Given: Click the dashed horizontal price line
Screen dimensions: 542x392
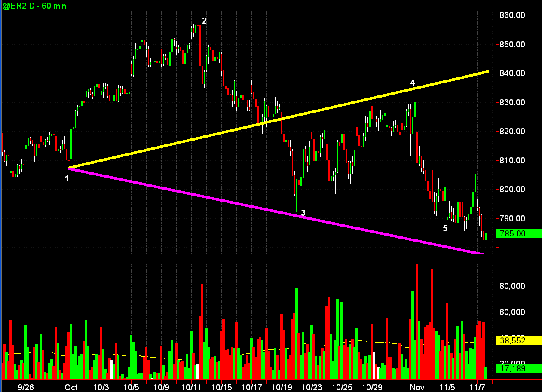Looking at the screenshot, I should [x=248, y=254].
